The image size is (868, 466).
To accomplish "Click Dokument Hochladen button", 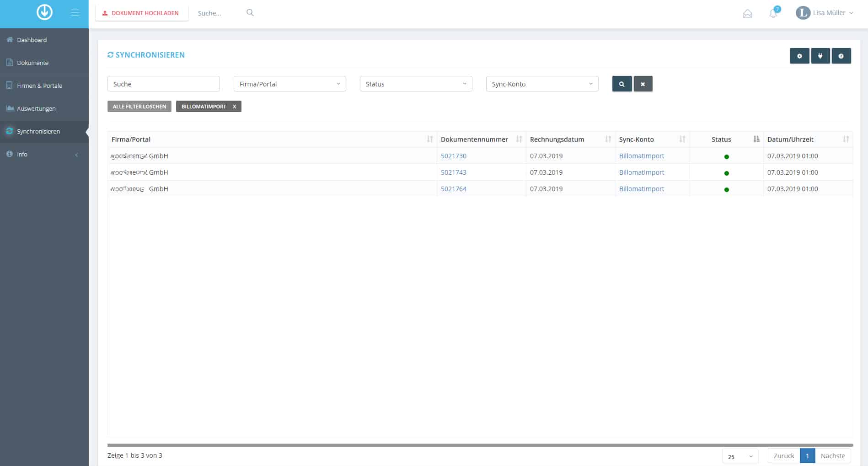I will point(142,13).
